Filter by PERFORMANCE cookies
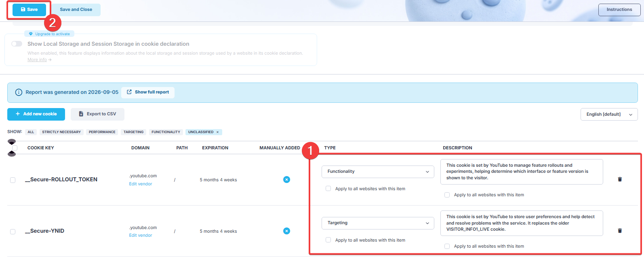Screen dimensions: 644x257 102,132
